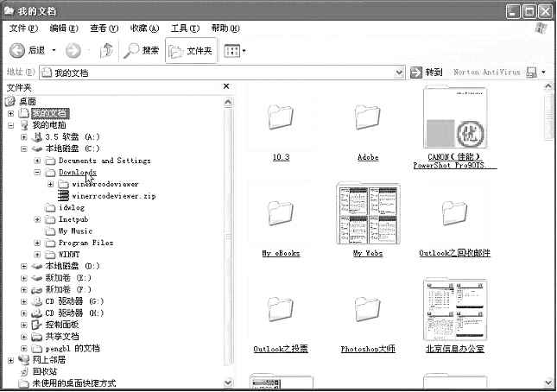Select the Adobe folder icon

pyautogui.click(x=368, y=117)
